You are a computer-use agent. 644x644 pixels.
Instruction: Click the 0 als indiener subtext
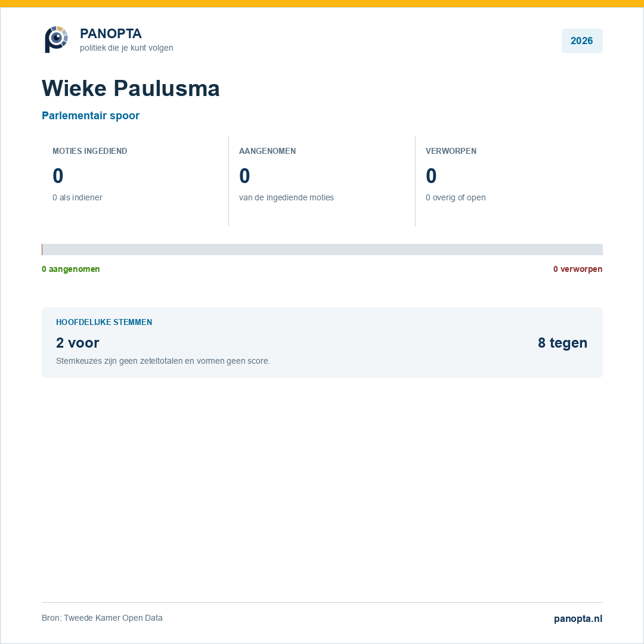(x=77, y=197)
